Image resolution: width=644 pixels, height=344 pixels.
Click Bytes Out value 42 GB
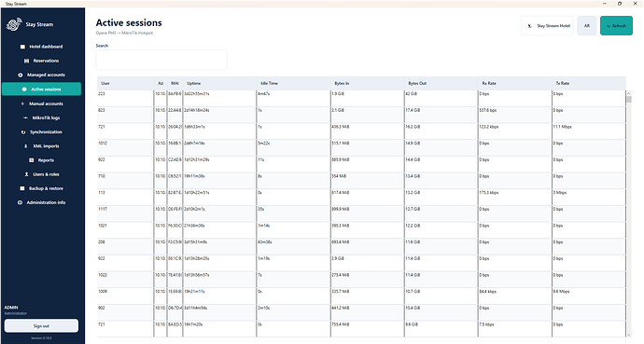pyautogui.click(x=411, y=94)
